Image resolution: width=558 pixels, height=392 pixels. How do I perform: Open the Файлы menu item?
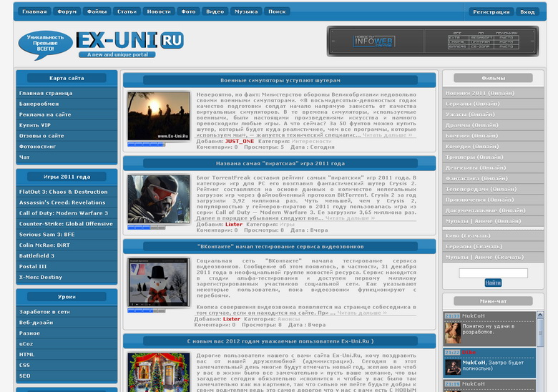(x=97, y=11)
